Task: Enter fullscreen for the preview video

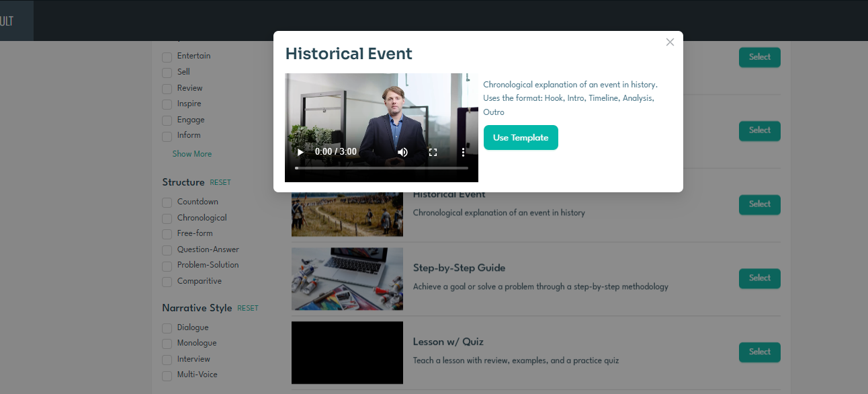Action: pos(433,152)
